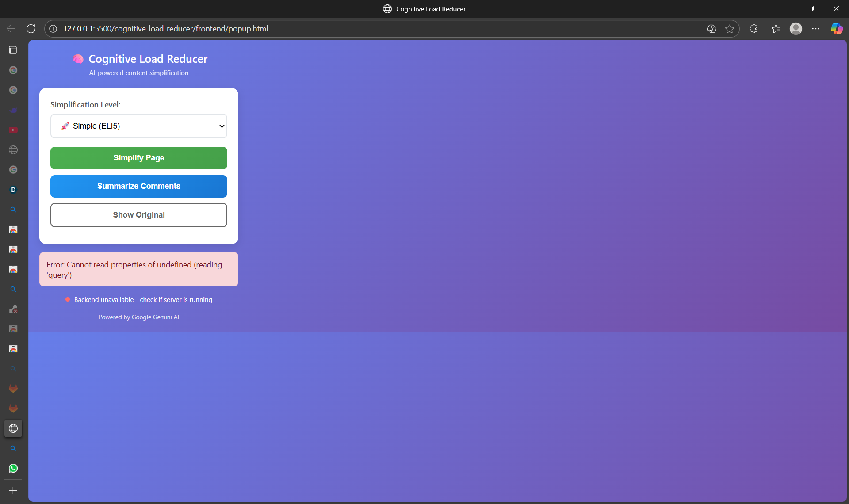The image size is (849, 504).
Task: Switch to the D-icon vertical tab
Action: pyautogui.click(x=13, y=190)
